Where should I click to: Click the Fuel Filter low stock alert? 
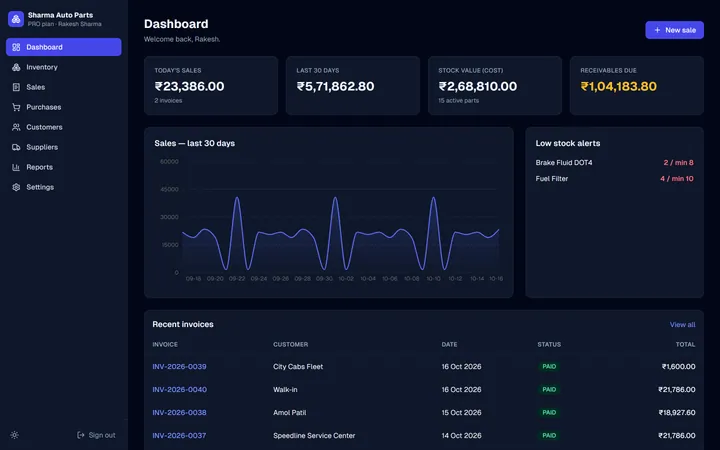point(614,179)
